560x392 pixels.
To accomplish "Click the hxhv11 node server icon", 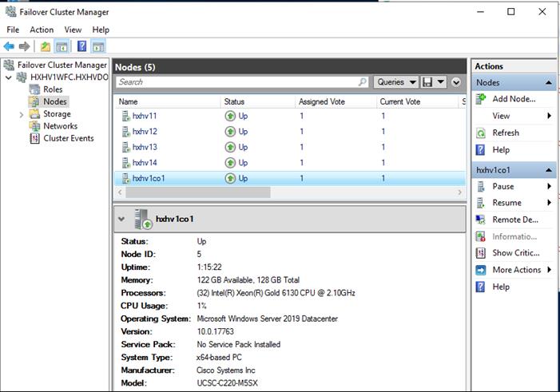I will [x=125, y=116].
